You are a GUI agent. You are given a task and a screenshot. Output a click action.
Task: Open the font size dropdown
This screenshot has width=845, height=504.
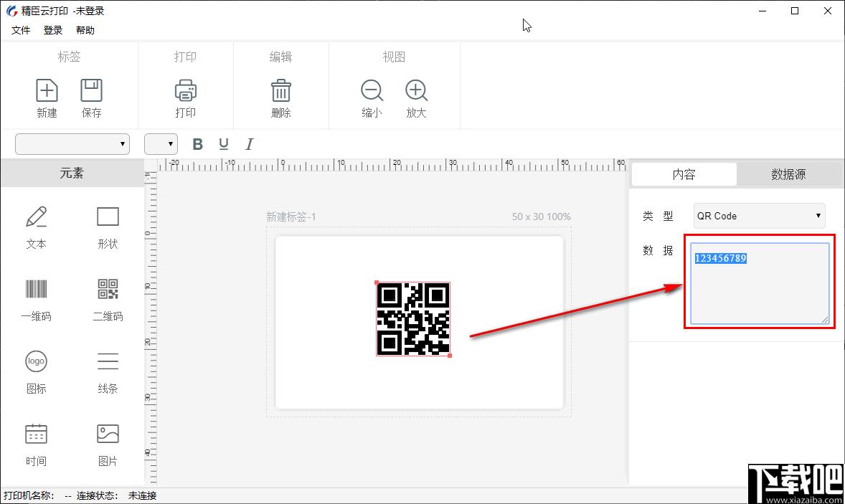point(161,144)
